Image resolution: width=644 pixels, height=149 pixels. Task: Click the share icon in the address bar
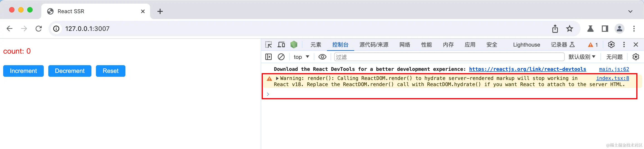[555, 29]
